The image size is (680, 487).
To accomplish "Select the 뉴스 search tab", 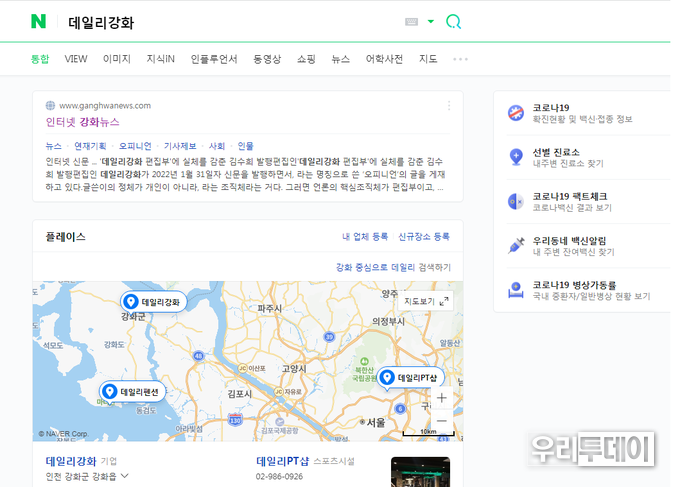I will (x=340, y=59).
